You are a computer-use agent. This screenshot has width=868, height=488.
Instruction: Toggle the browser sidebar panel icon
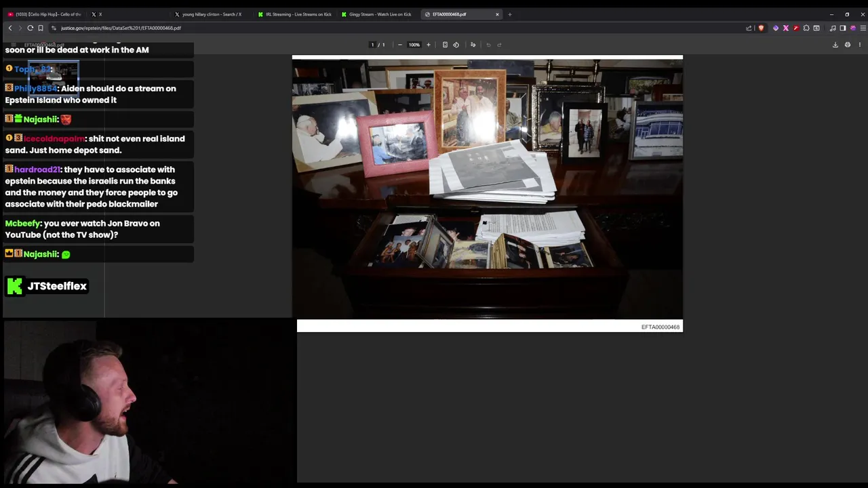[x=843, y=28]
